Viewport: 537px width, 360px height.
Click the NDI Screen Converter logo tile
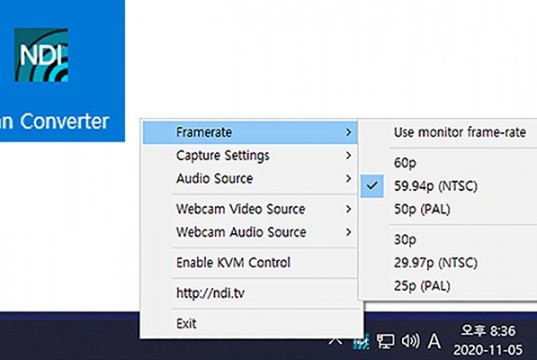coord(62,71)
